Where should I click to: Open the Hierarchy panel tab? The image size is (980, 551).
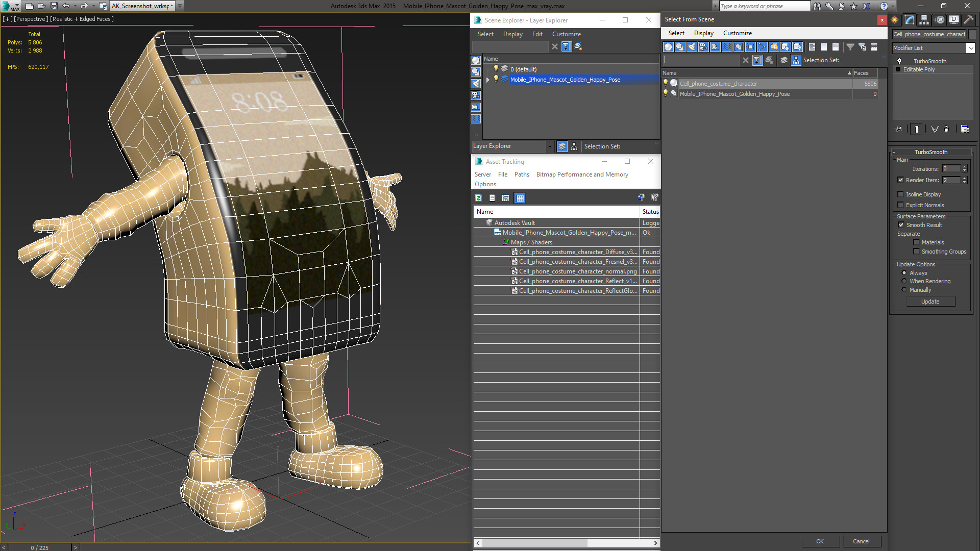click(924, 20)
